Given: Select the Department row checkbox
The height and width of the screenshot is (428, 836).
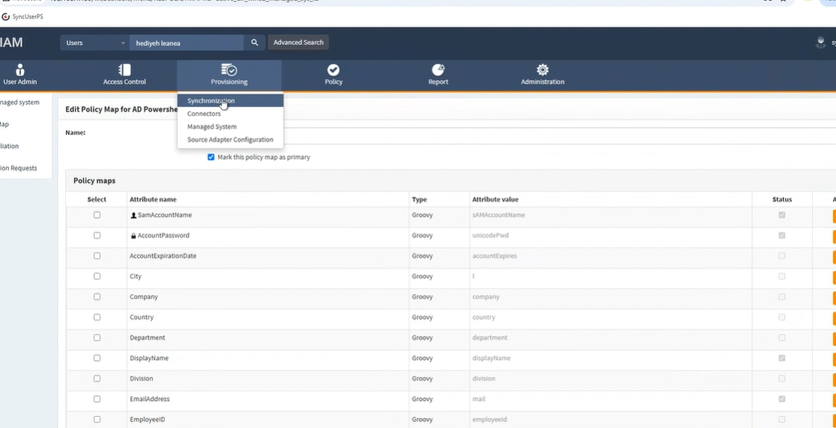Looking at the screenshot, I should 97,337.
